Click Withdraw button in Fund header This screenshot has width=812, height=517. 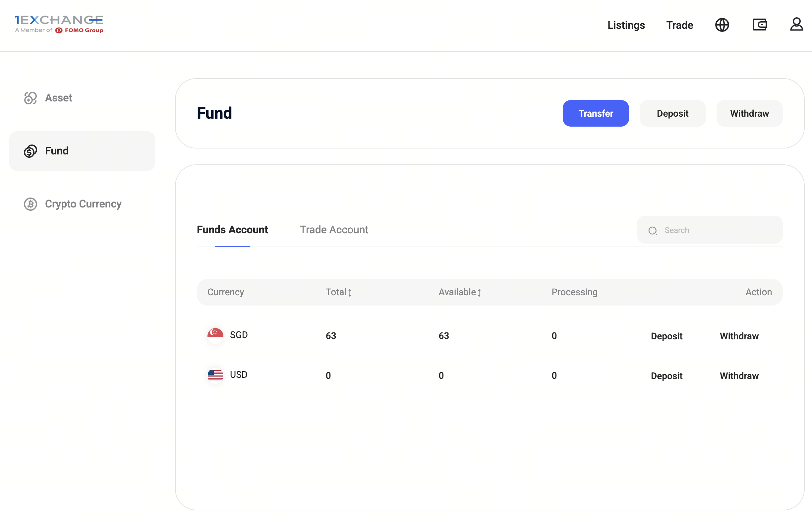(x=749, y=114)
